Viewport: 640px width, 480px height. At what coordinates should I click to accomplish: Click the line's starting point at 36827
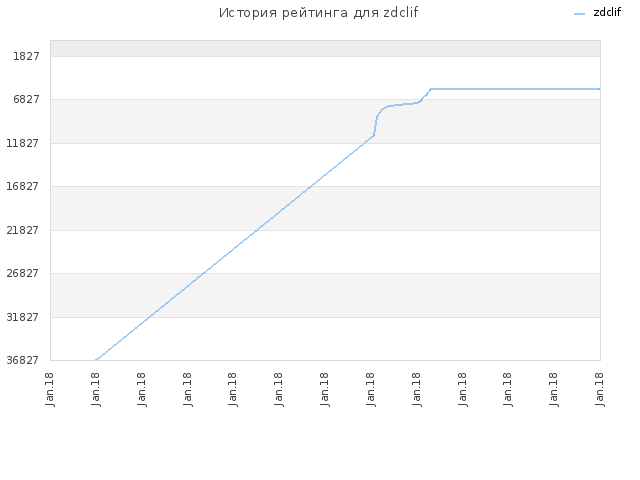click(x=96, y=360)
